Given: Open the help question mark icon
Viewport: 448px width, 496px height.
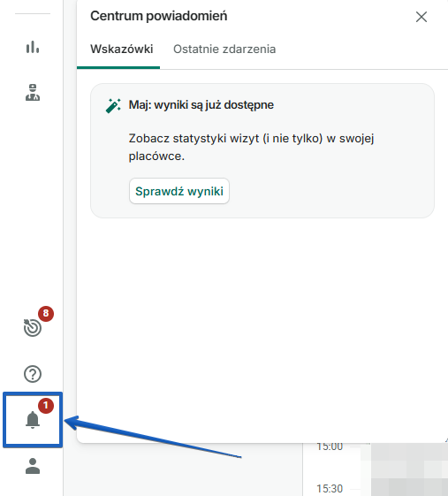Looking at the screenshot, I should pos(33,374).
